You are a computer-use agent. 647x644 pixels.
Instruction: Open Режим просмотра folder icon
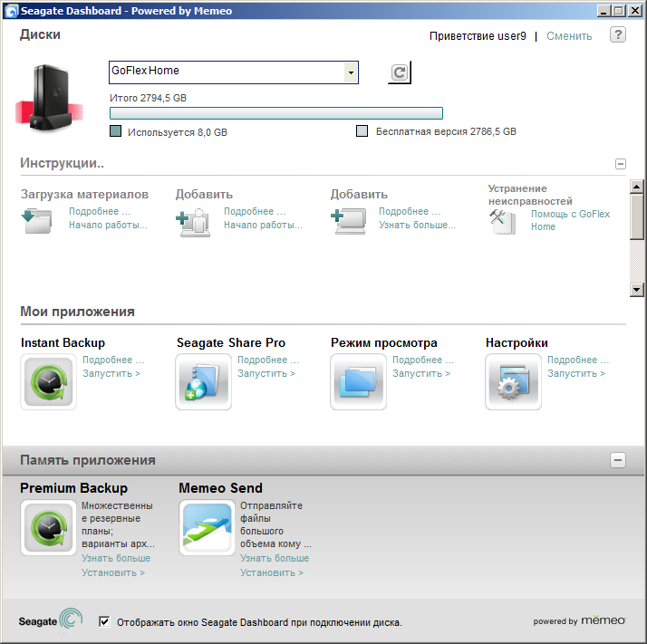tap(358, 381)
